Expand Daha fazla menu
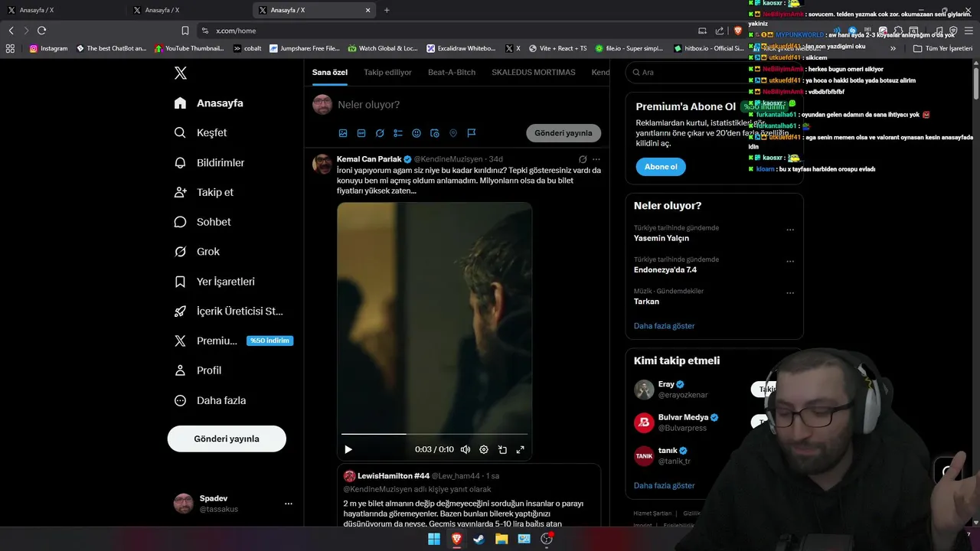This screenshot has height=551, width=980. click(211, 400)
